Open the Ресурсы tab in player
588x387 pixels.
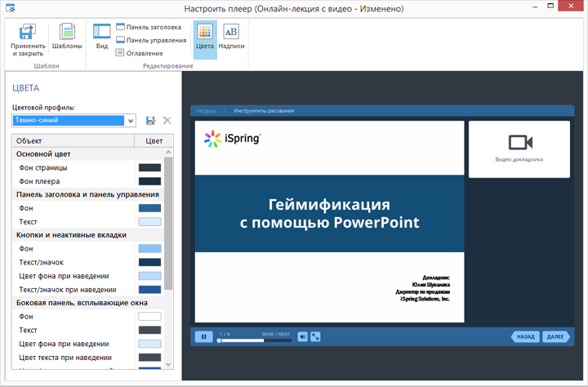coord(207,111)
